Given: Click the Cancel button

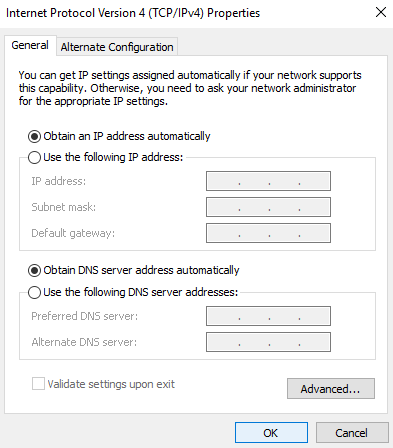Looking at the screenshot, I should click(x=352, y=433).
